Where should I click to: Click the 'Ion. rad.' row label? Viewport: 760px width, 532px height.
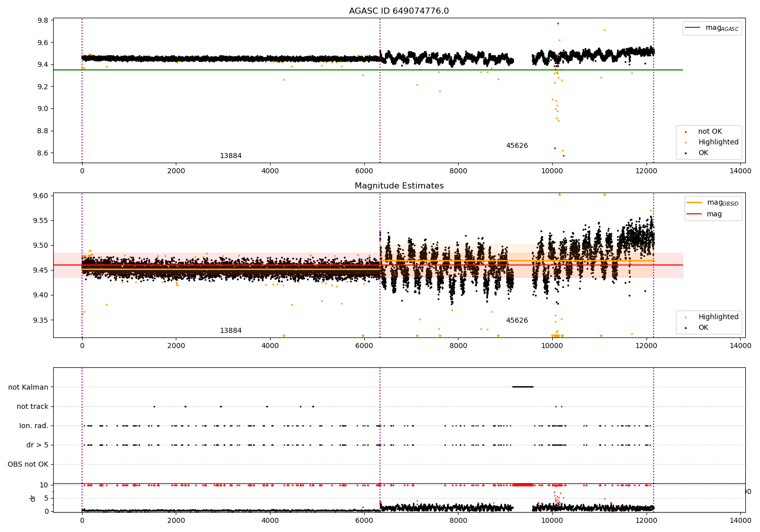pos(34,426)
